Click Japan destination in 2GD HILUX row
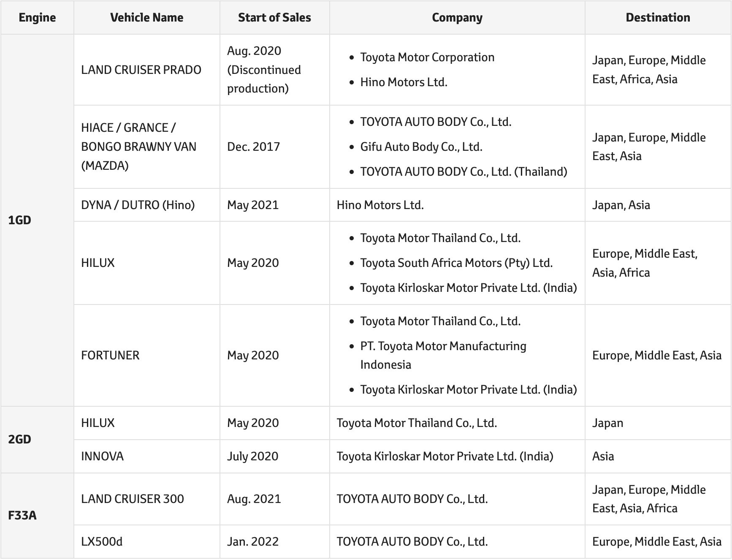732x560 pixels. tap(608, 423)
